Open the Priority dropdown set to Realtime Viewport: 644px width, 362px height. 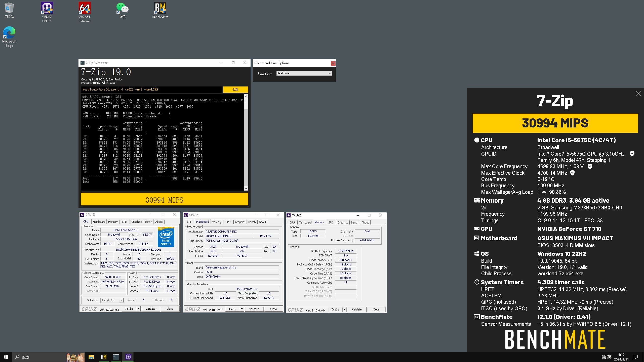tap(304, 73)
